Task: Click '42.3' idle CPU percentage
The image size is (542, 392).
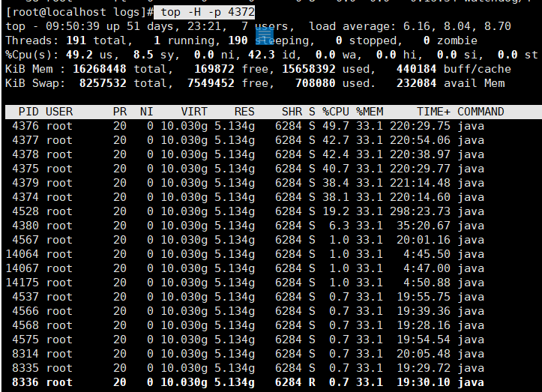Action: tap(262, 55)
